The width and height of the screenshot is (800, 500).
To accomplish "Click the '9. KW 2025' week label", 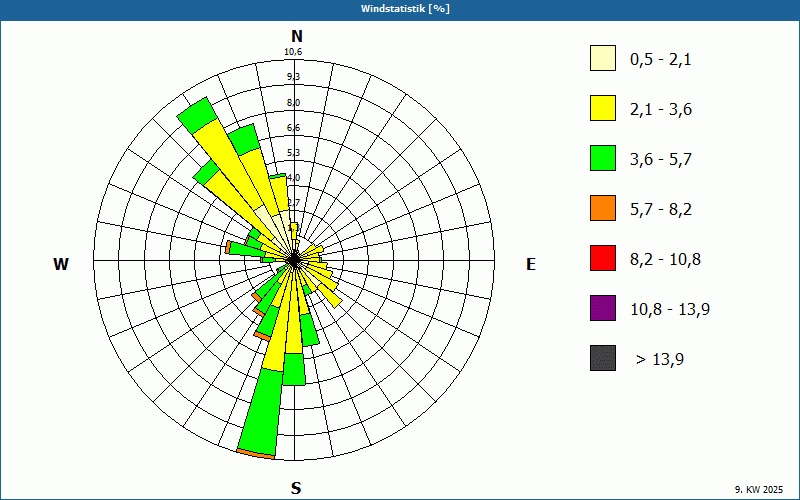I will click(x=759, y=490).
